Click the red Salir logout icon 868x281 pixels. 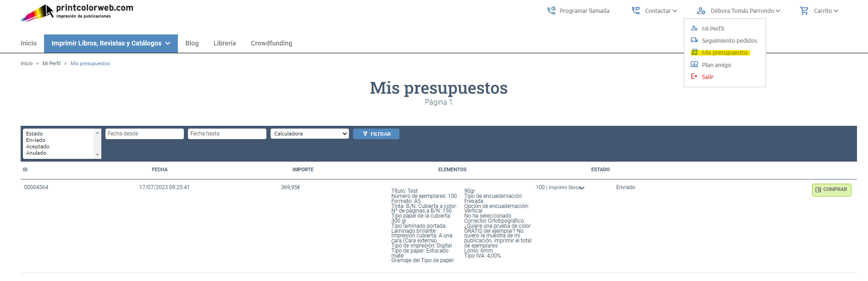tap(694, 77)
